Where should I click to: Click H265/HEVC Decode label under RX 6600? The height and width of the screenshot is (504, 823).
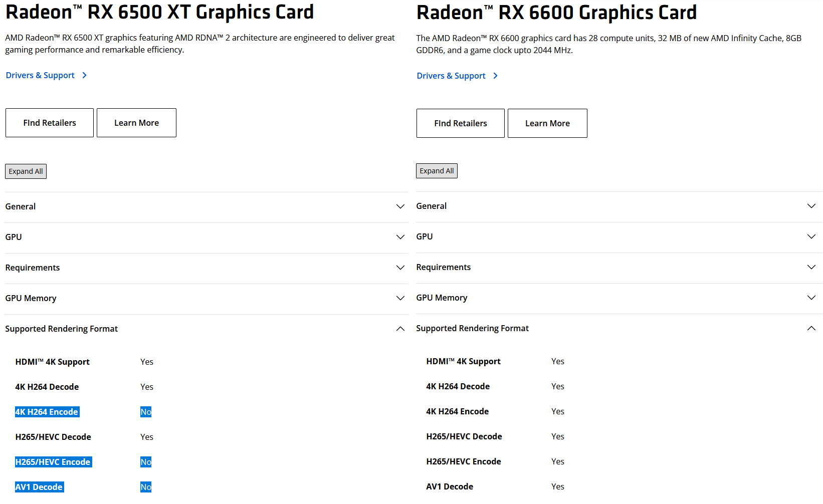(x=464, y=436)
